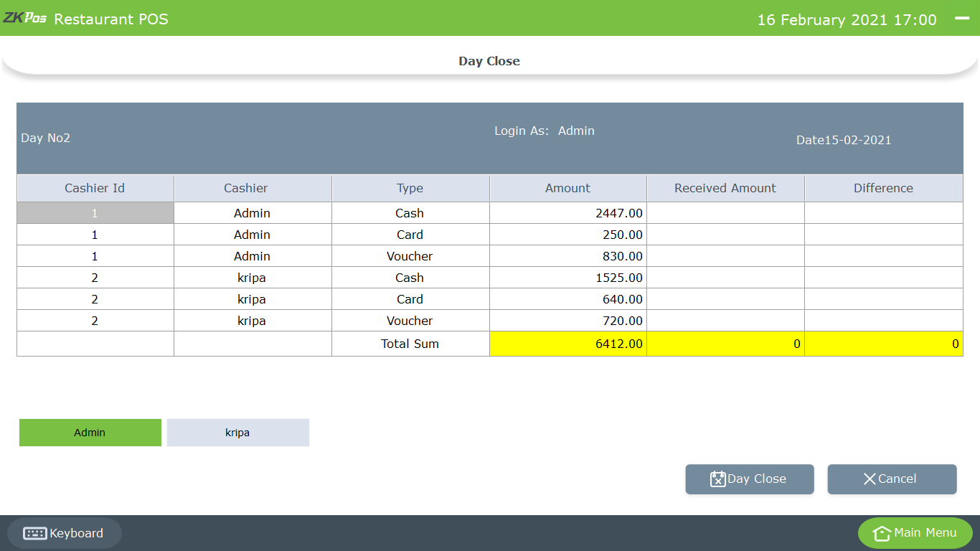
Task: Enter received amount for Admin Cash row
Action: pyautogui.click(x=725, y=213)
